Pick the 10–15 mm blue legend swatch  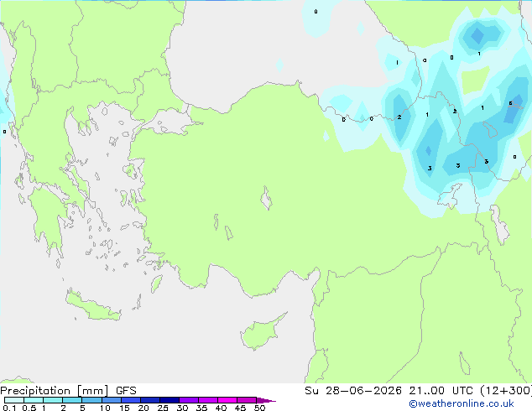tap(112, 400)
